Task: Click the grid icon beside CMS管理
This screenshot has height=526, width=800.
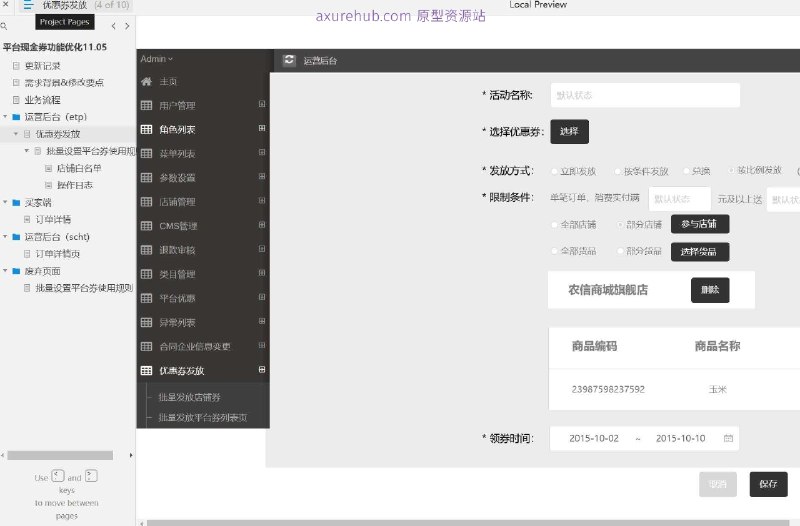Action: tap(146, 226)
